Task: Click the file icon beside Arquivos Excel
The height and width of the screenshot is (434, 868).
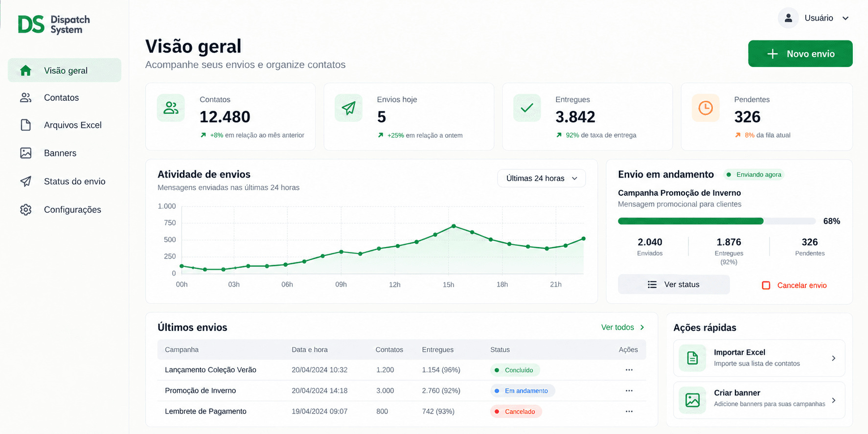Action: tap(26, 125)
